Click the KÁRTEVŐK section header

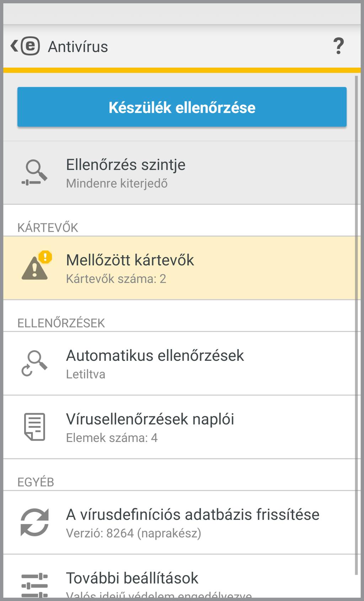(48, 228)
